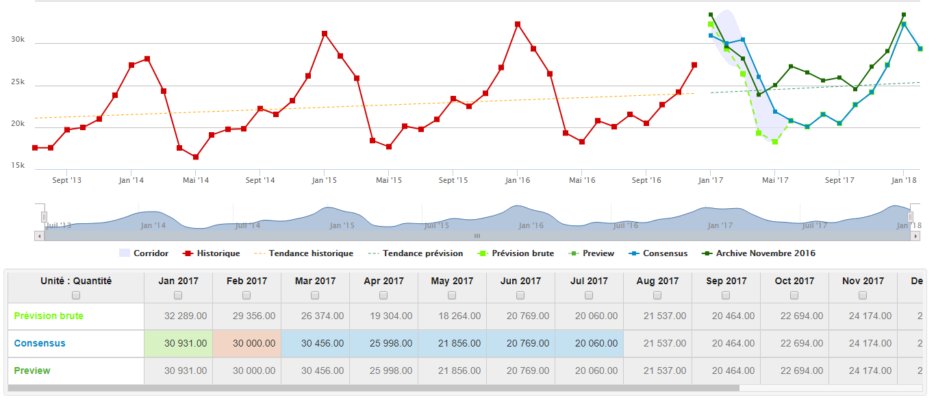The height and width of the screenshot is (402, 936).
Task: Click Consensus Aug 2017 cell 21 537.00
Action: [657, 343]
